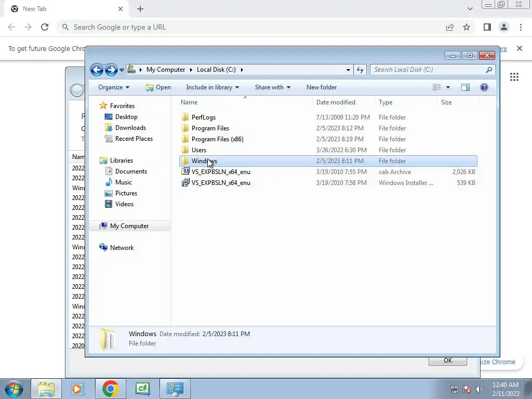Sort by the Size column header
The height and width of the screenshot is (399, 532).
tap(458, 102)
